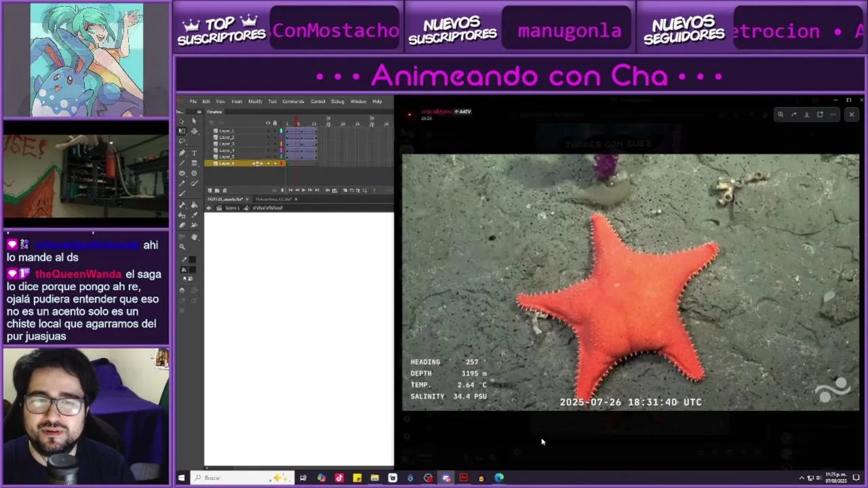Viewport: 868px width, 488px height.
Task: Select the Paint Bucket tool
Action: tap(194, 205)
